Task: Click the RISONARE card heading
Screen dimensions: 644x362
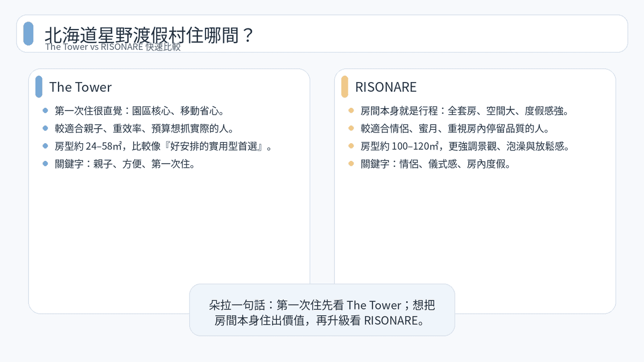Action: pyautogui.click(x=386, y=87)
